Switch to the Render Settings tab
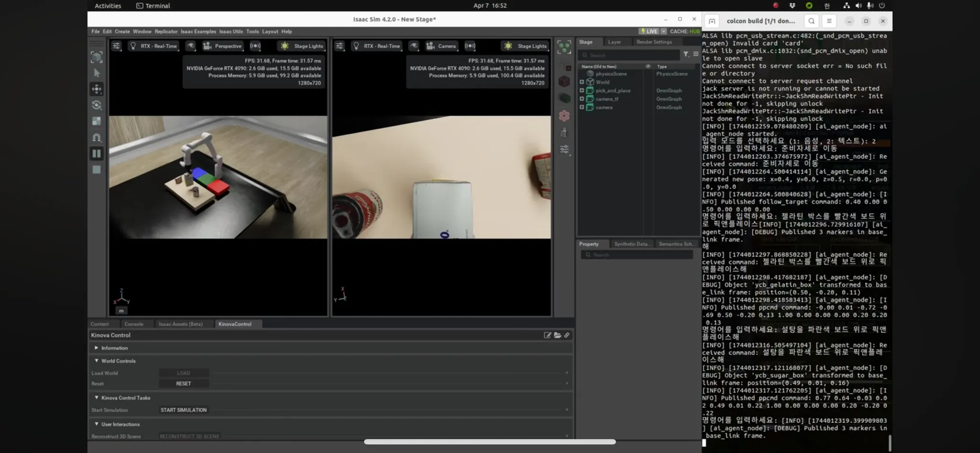Viewport: 980px width, 453px height. 654,42
